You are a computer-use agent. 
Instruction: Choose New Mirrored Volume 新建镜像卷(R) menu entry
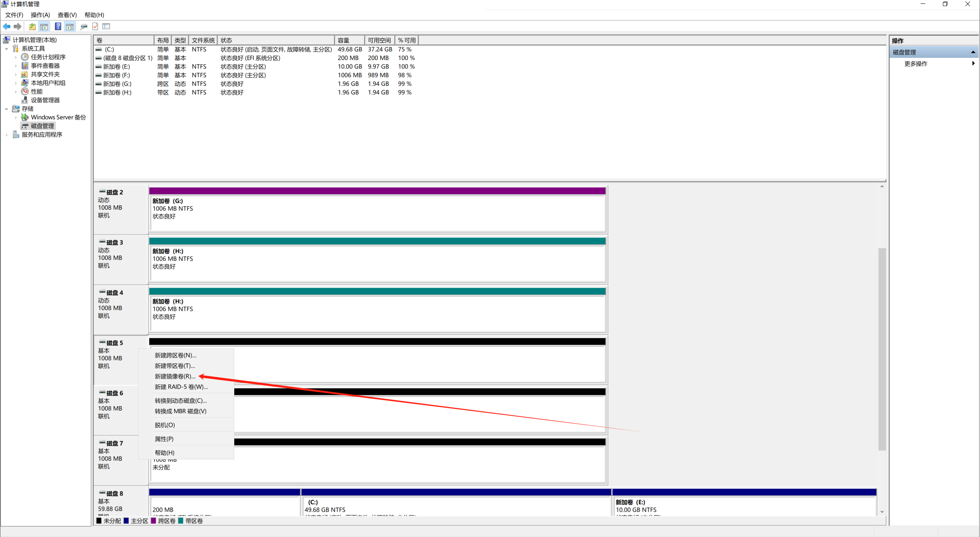(x=175, y=376)
